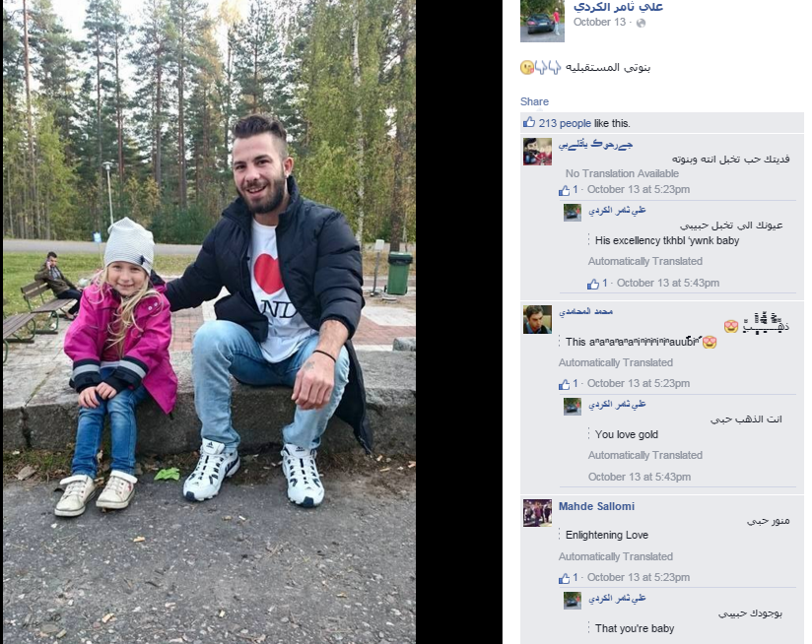Click the Share link under the post

click(x=534, y=101)
